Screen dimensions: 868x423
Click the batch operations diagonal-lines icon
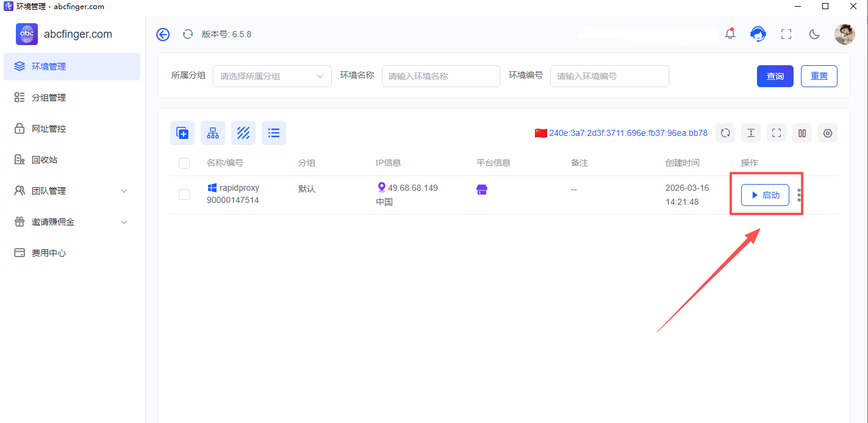(x=243, y=132)
